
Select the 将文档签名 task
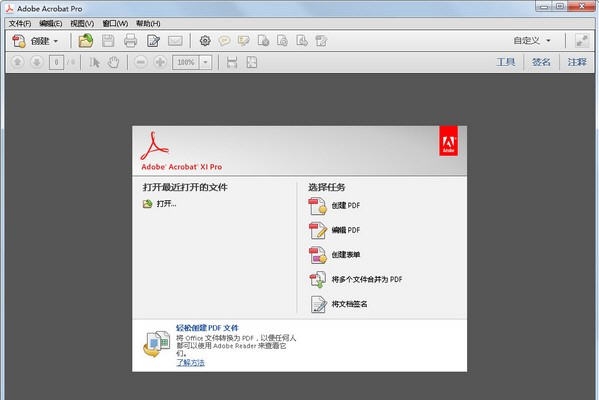[349, 304]
